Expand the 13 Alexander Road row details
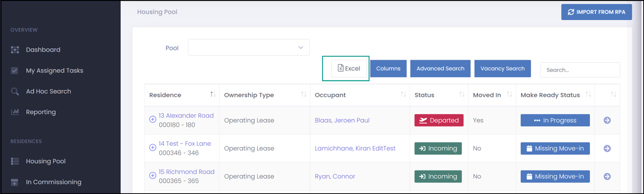Viewport: 644px width, 194px height. tap(153, 119)
